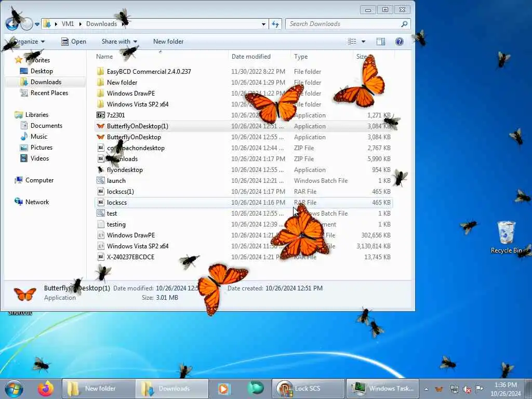Open the network tray icon

click(454, 389)
